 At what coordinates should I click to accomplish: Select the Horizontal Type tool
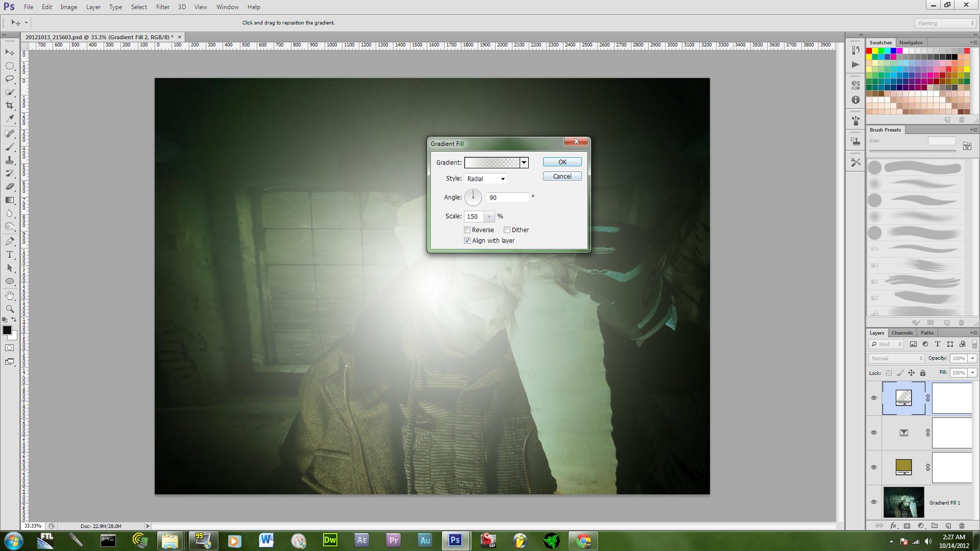click(x=10, y=255)
